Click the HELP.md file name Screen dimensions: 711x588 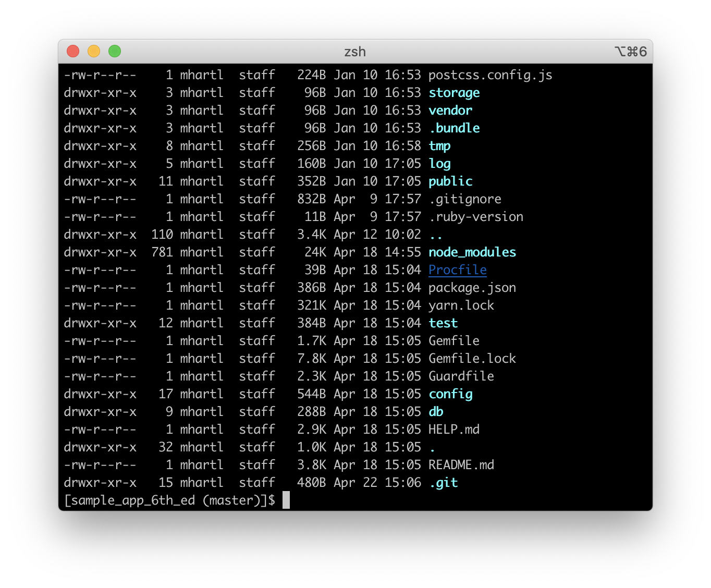pos(453,430)
